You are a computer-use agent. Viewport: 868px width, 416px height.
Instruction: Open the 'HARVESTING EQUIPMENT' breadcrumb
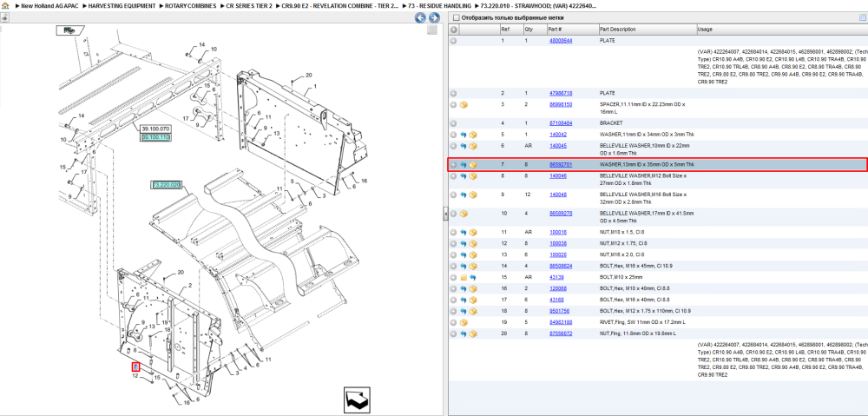click(123, 5)
